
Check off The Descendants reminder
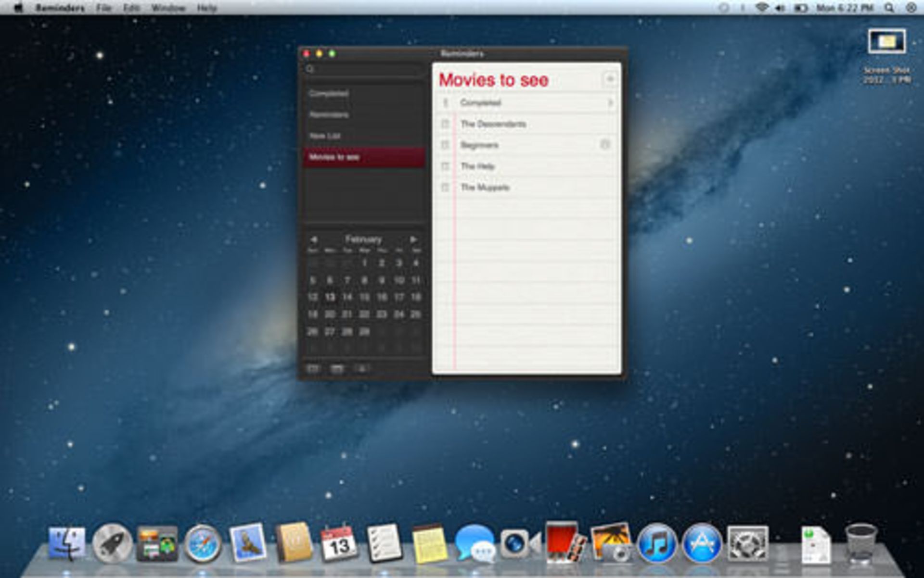[446, 124]
